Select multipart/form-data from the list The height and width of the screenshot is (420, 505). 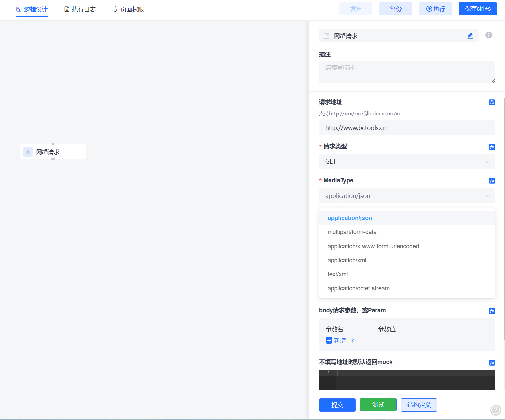(352, 232)
